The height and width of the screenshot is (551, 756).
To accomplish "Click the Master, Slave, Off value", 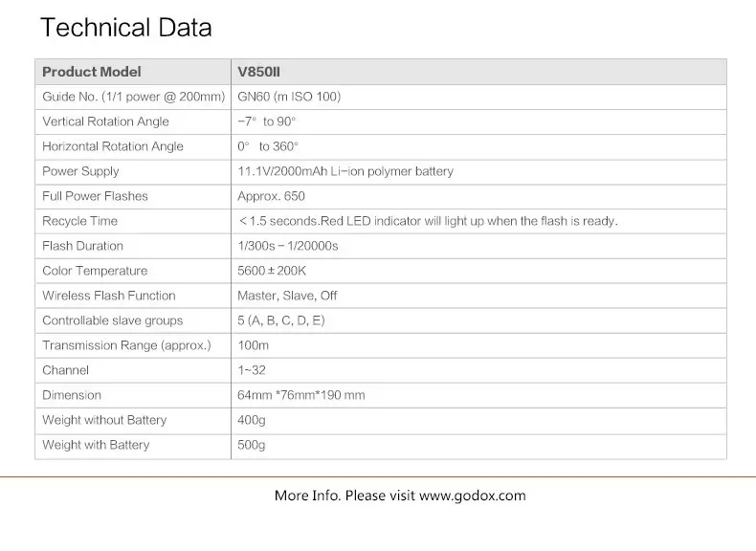I will [287, 296].
